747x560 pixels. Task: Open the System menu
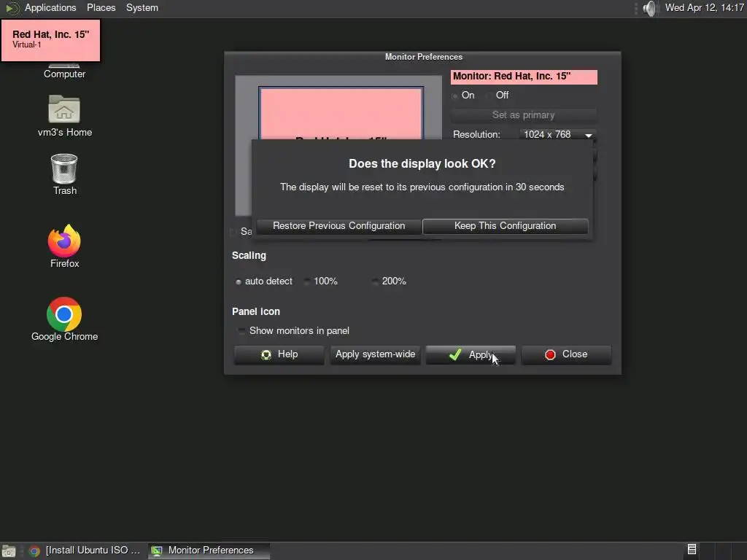[x=142, y=7]
